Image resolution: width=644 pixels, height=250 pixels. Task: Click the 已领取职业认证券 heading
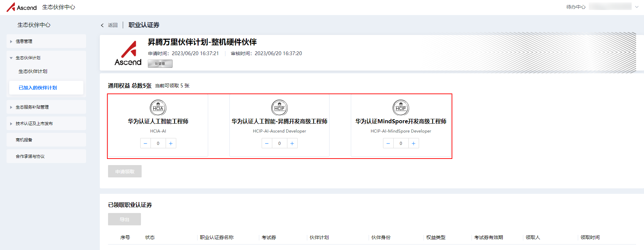point(130,205)
